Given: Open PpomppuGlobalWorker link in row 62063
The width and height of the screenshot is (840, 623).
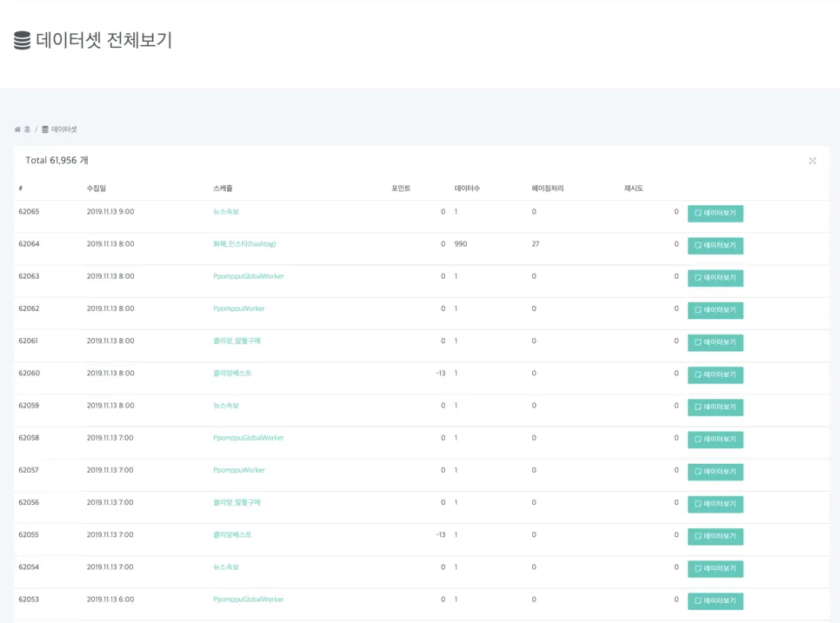Looking at the screenshot, I should 248,276.
